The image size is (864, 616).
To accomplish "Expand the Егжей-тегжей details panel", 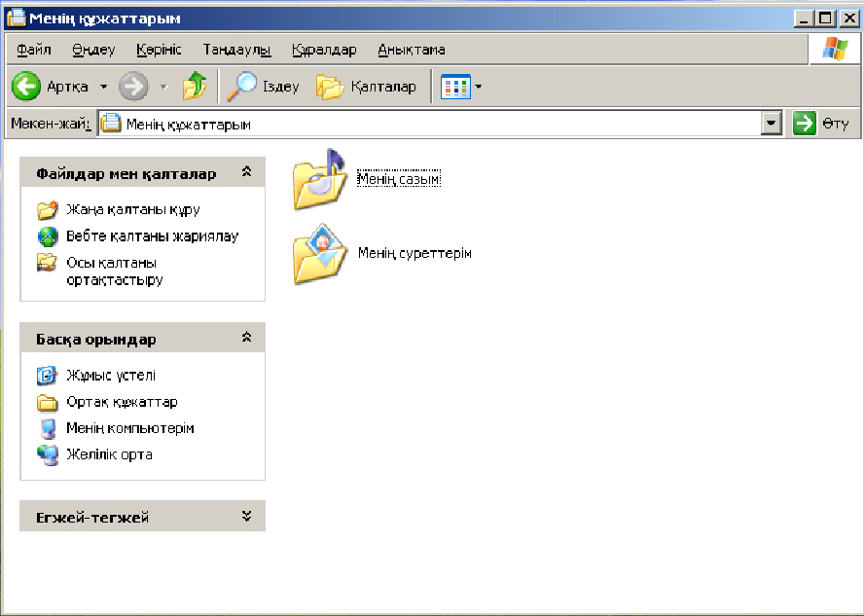I will (x=247, y=516).
